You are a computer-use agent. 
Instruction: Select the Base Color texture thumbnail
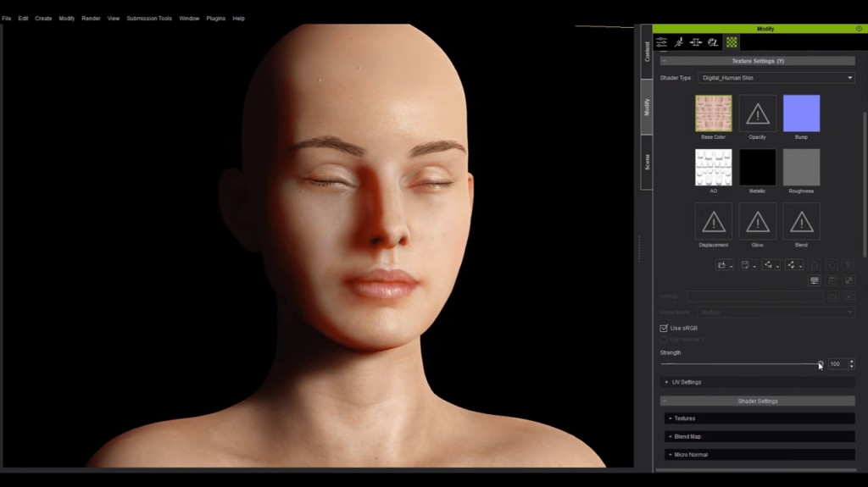(713, 113)
